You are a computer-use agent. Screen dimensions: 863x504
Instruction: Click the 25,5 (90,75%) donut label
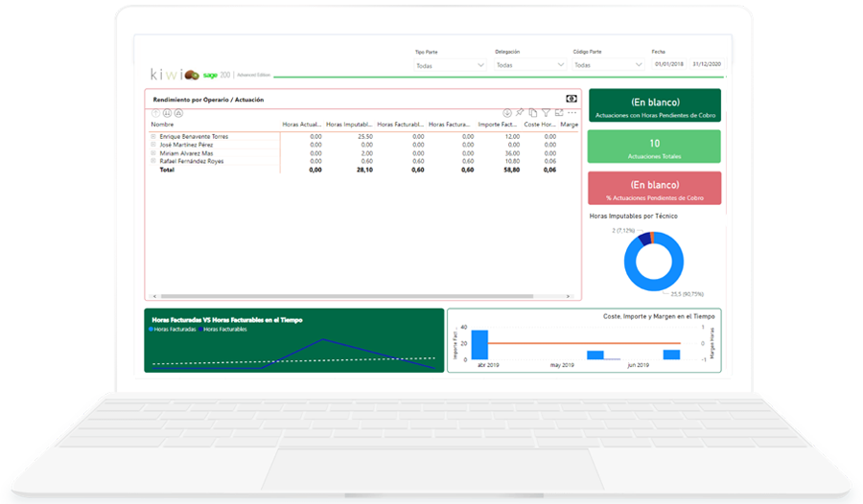pos(687,294)
